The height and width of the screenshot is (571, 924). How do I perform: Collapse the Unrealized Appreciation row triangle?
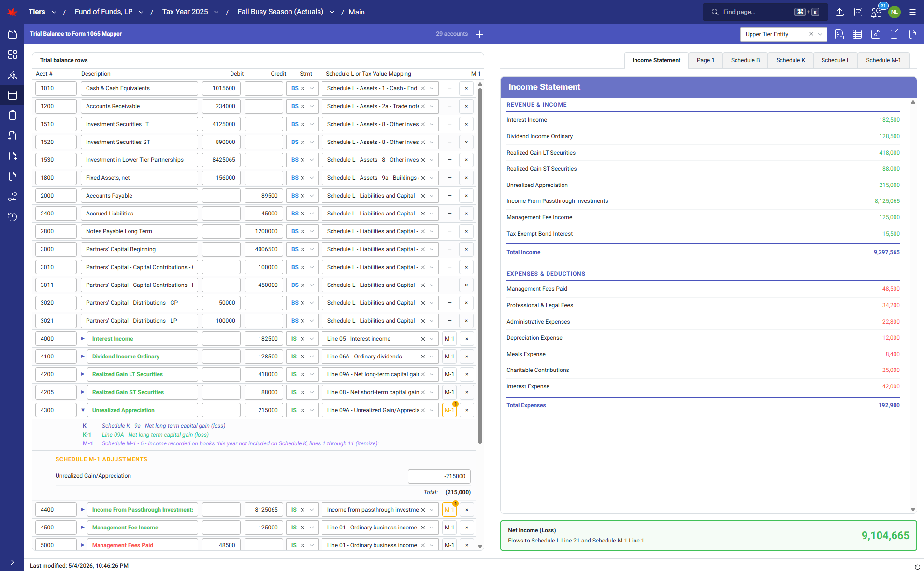(83, 410)
